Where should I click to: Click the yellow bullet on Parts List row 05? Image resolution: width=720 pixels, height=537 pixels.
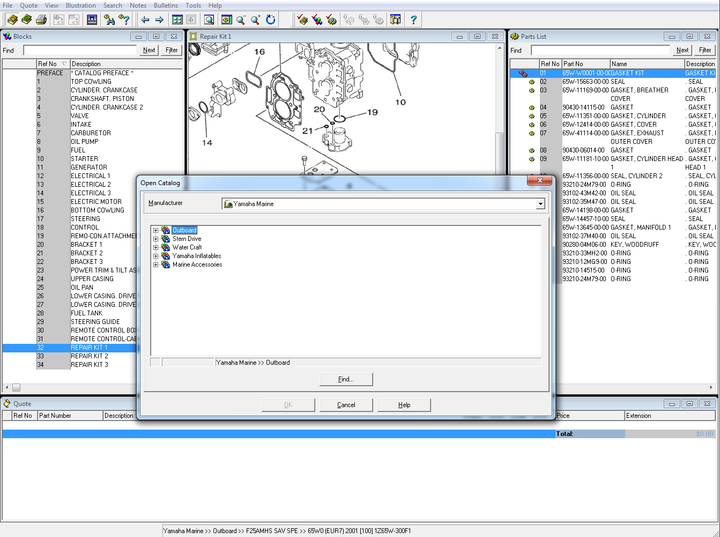coord(532,116)
